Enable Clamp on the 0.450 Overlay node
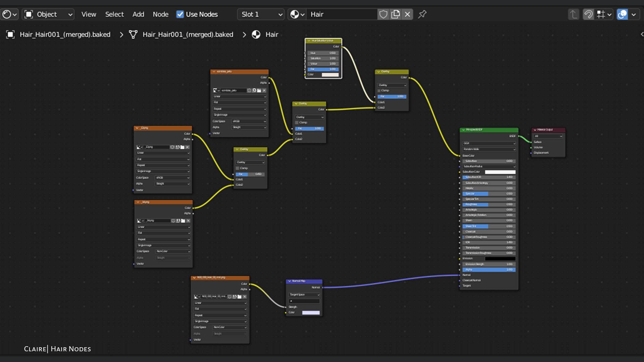 [238, 168]
